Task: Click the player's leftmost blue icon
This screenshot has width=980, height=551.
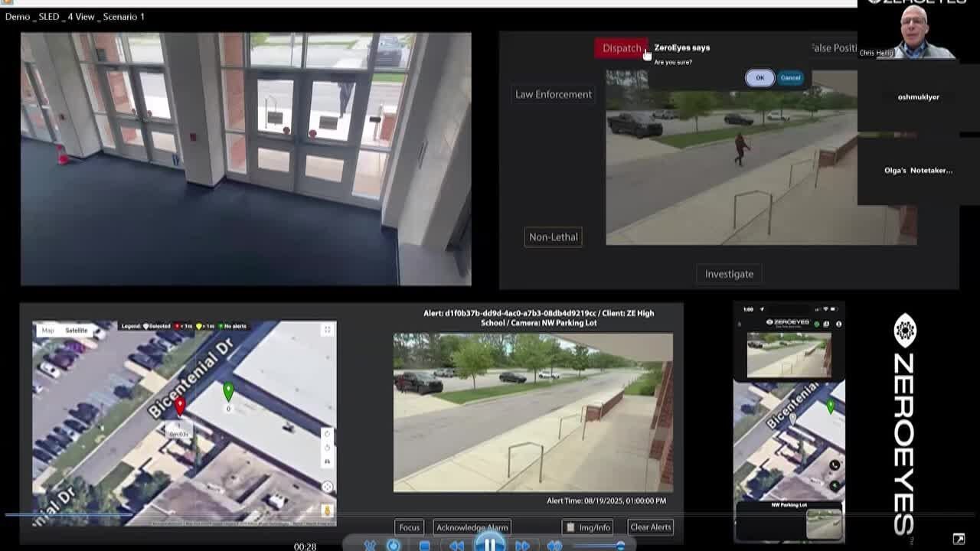Action: point(370,546)
